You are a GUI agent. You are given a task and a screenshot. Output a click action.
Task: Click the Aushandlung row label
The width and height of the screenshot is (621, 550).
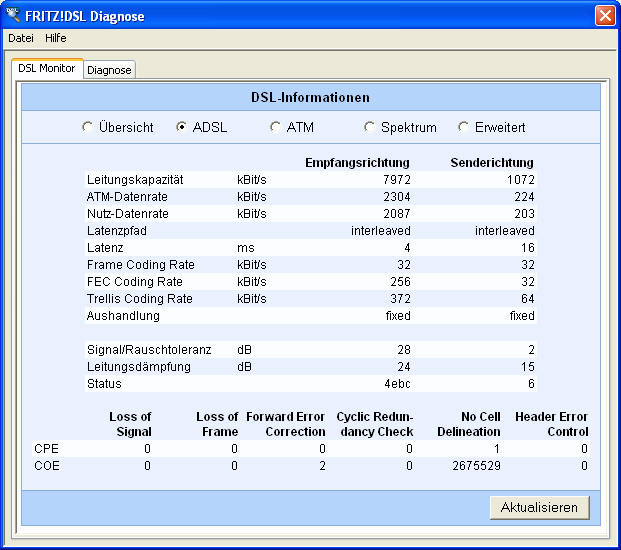point(123,316)
